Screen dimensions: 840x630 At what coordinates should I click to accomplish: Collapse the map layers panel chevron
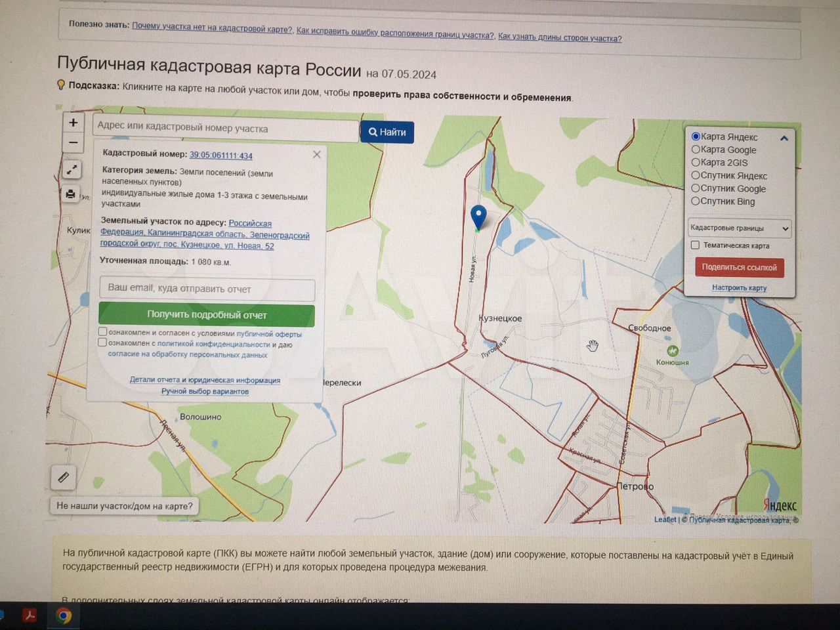(784, 138)
